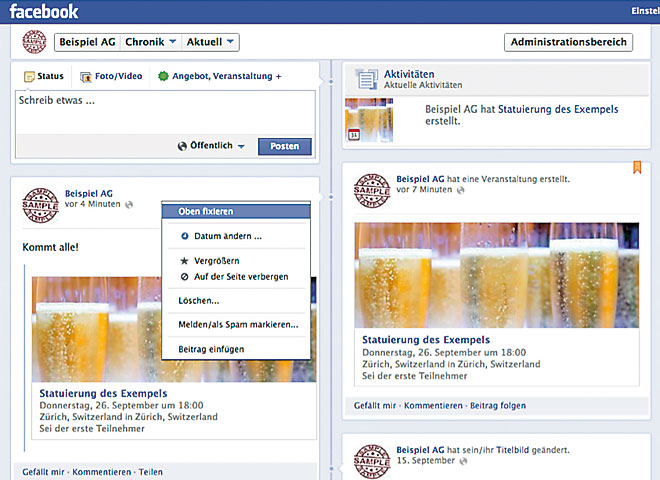Image resolution: width=660 pixels, height=480 pixels.
Task: Click the Foto/Video picture icon
Action: pos(86,77)
